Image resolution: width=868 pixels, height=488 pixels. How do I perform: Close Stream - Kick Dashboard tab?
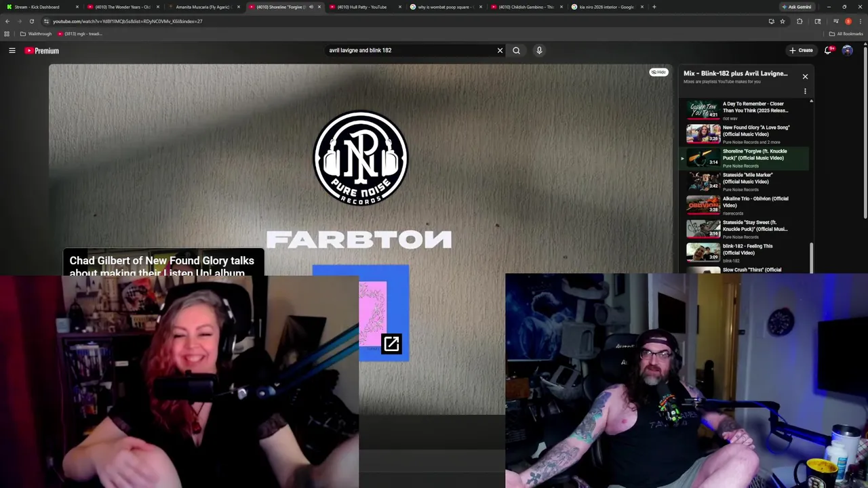pos(77,7)
